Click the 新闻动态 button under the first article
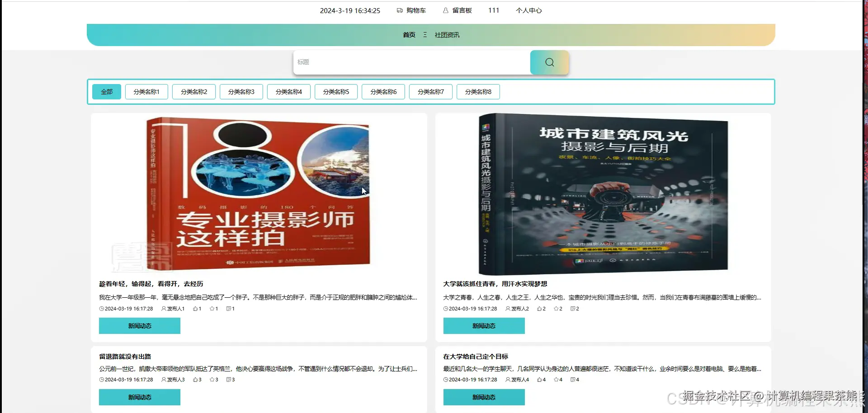The image size is (868, 413). click(139, 325)
